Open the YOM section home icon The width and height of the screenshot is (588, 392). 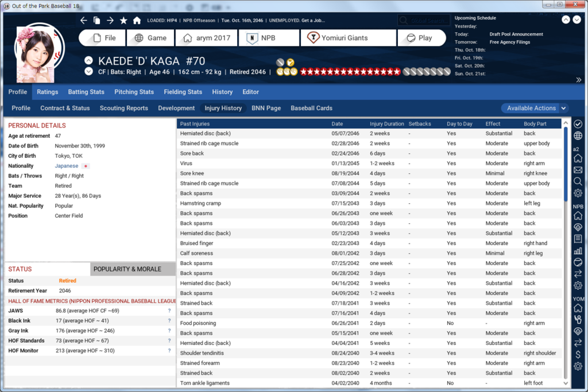tap(578, 308)
